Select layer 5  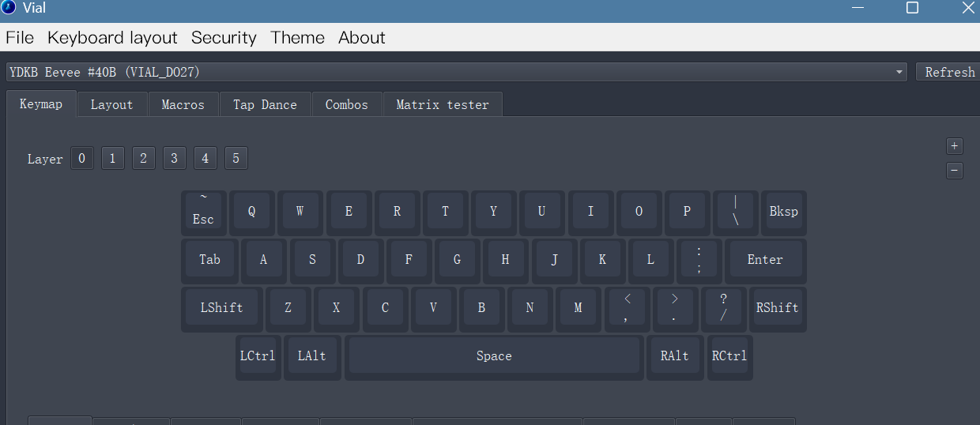[x=236, y=159]
